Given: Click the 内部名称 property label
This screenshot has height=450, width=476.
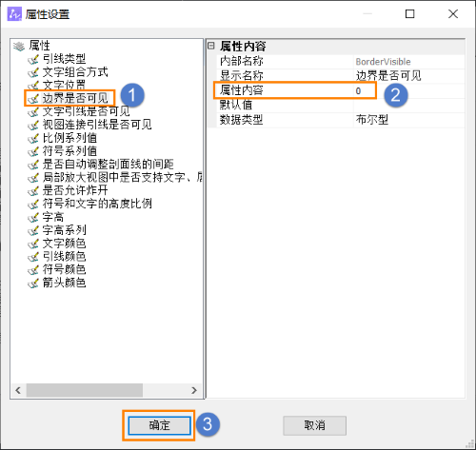Looking at the screenshot, I should click(x=242, y=61).
